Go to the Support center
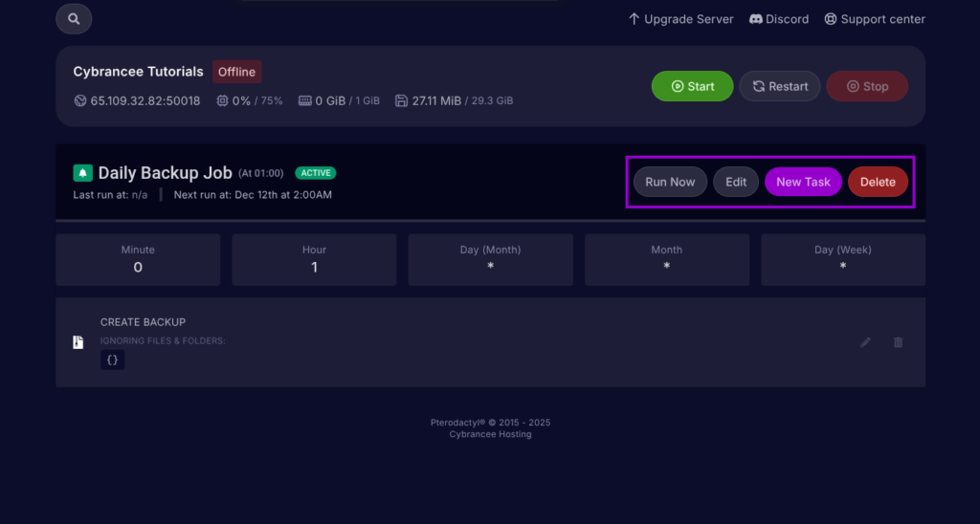The width and height of the screenshot is (980, 524). [875, 19]
